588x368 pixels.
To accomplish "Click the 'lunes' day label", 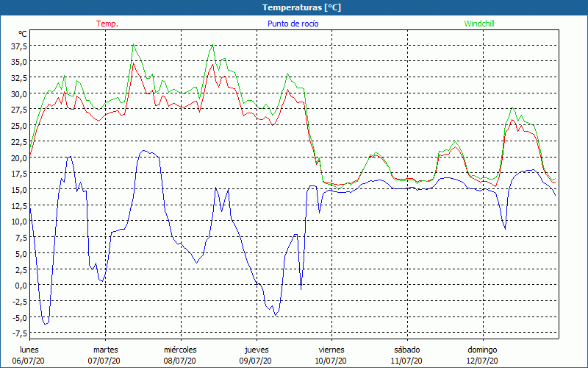I will [x=29, y=350].
